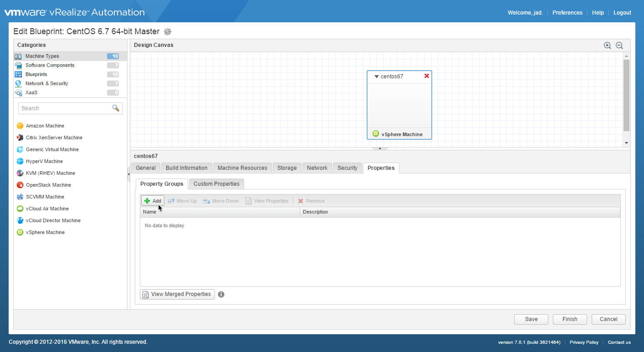Click the XaaS category icon

(18, 92)
